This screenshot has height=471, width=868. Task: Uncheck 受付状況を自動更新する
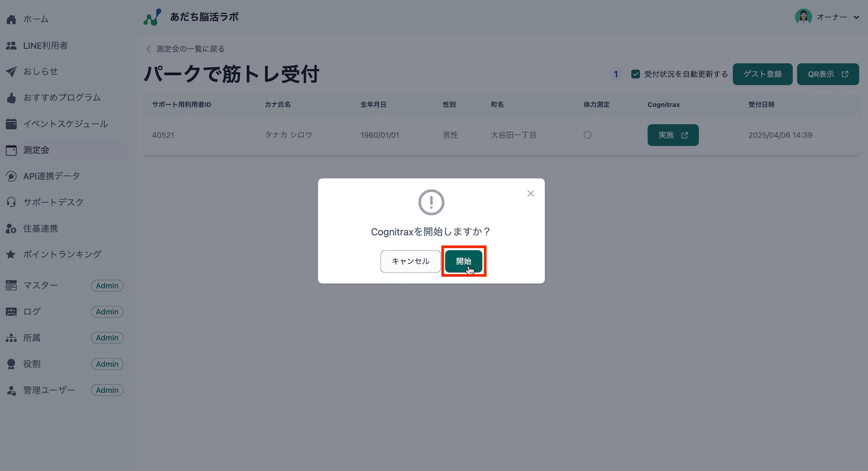[x=635, y=74]
